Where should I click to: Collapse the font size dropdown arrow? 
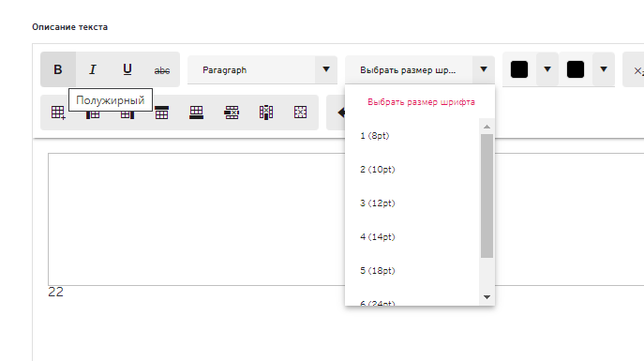(x=484, y=69)
